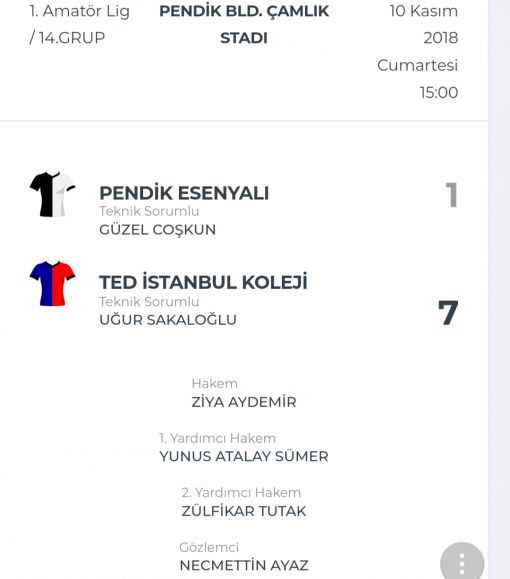Click the match date 10 Kasım 2018
The width and height of the screenshot is (510, 579).
coord(424,24)
